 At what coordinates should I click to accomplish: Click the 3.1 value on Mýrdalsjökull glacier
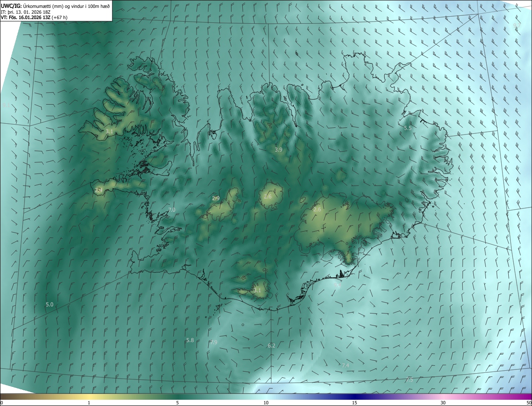[257, 290]
